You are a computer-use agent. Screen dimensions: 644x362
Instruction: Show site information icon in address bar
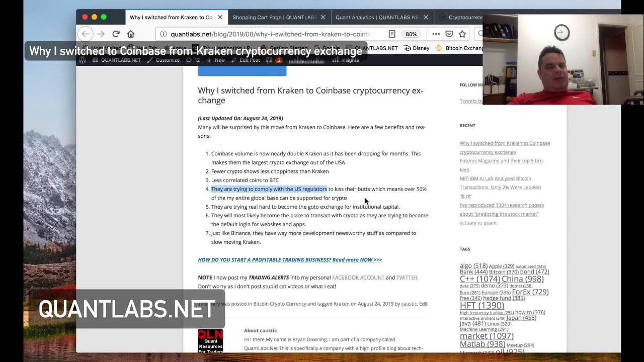(x=164, y=34)
